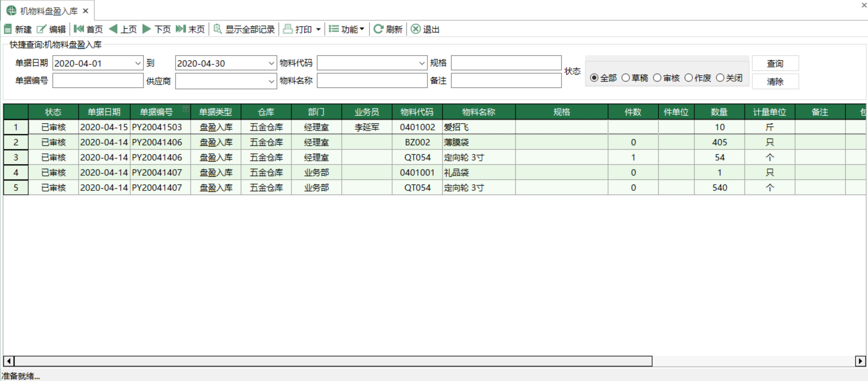
Task: Go to next page 下页 arrow
Action: click(x=146, y=29)
